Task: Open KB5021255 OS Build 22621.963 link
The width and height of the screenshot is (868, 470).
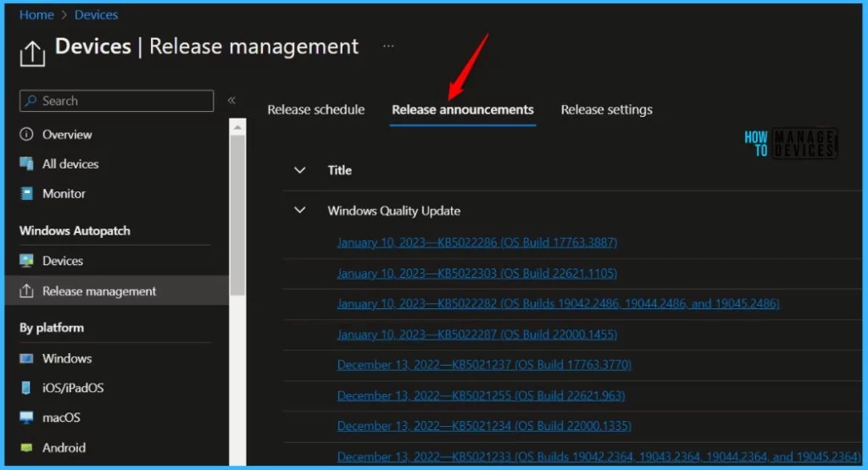Action: coord(481,396)
